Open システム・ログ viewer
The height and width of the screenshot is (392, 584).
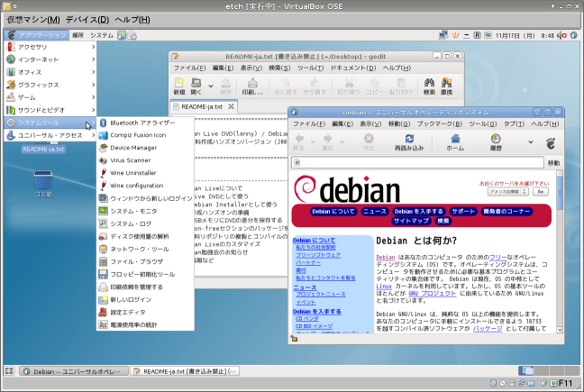click(145, 223)
